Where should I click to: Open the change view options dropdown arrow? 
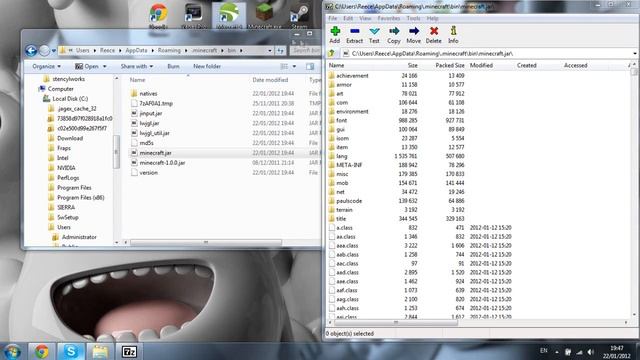tap(294, 67)
